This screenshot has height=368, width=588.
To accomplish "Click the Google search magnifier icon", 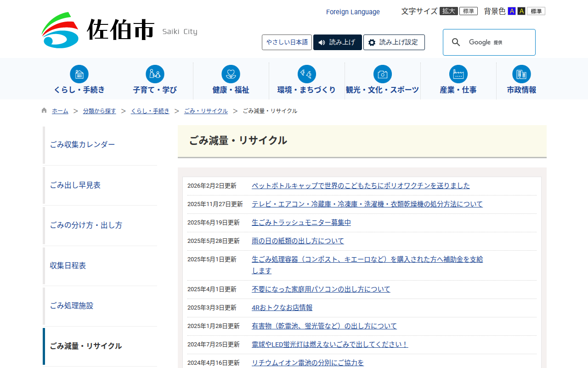I will pyautogui.click(x=456, y=42).
